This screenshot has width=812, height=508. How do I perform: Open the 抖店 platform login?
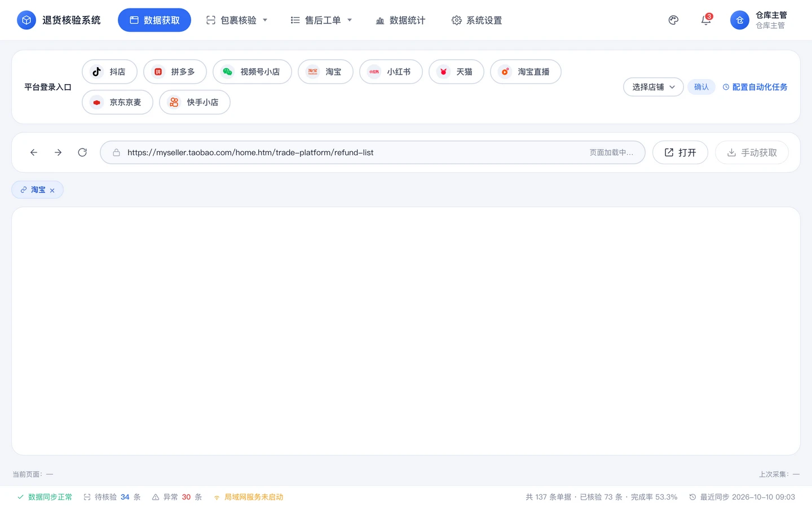[x=109, y=72]
